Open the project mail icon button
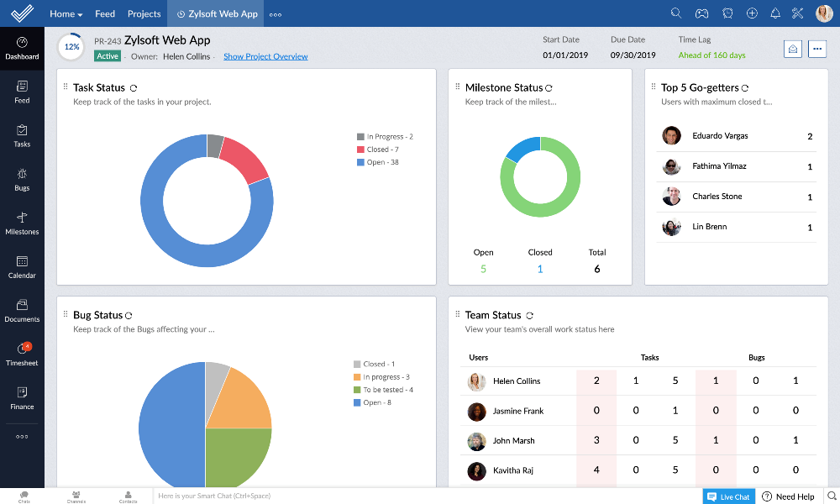The height and width of the screenshot is (504, 840). (x=792, y=50)
